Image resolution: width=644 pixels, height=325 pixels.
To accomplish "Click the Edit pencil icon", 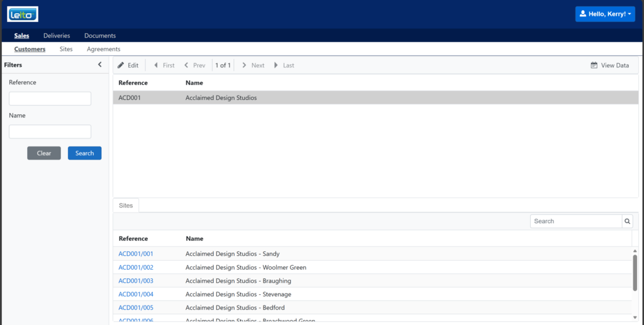I will tap(121, 65).
